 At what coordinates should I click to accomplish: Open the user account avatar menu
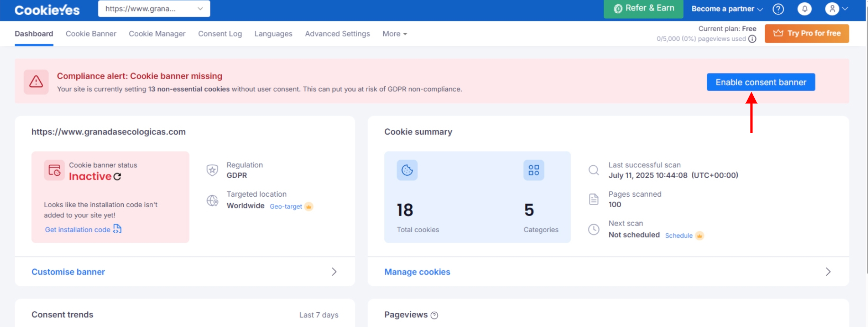click(x=836, y=9)
